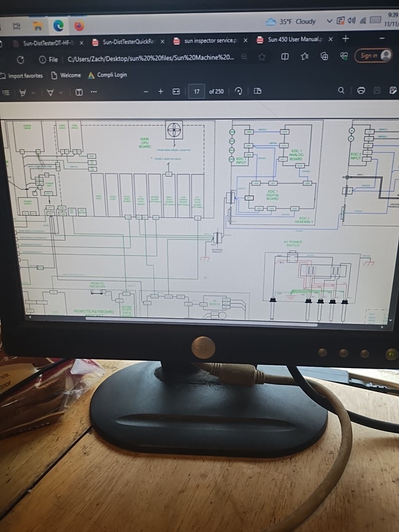Zoom out using the minus button
Image resolution: width=399 pixels, height=532 pixels.
point(146,92)
